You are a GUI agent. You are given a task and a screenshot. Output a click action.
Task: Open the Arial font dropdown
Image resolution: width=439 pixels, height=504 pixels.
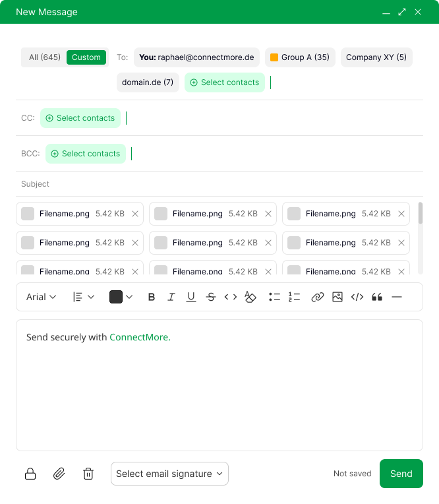point(41,297)
